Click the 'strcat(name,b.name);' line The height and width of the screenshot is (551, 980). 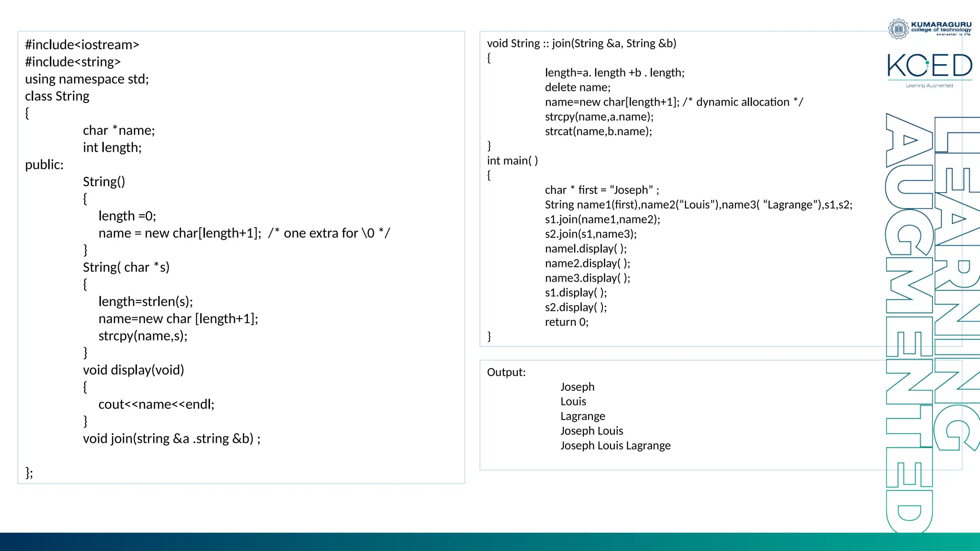598,131
